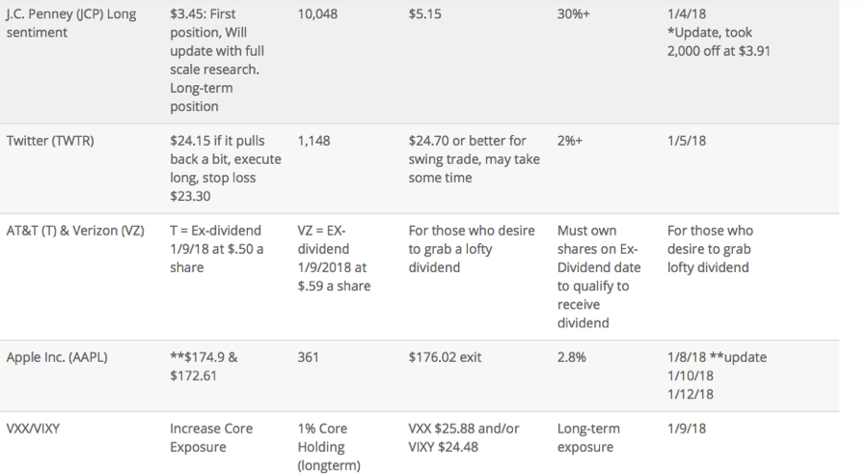The image size is (868, 474).
Task: Click the 2.8% return cell
Action: 571,357
